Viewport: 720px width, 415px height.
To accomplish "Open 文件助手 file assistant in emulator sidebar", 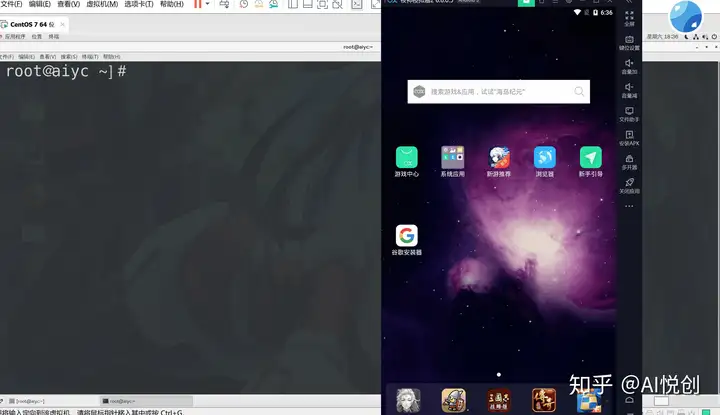I will (630, 114).
